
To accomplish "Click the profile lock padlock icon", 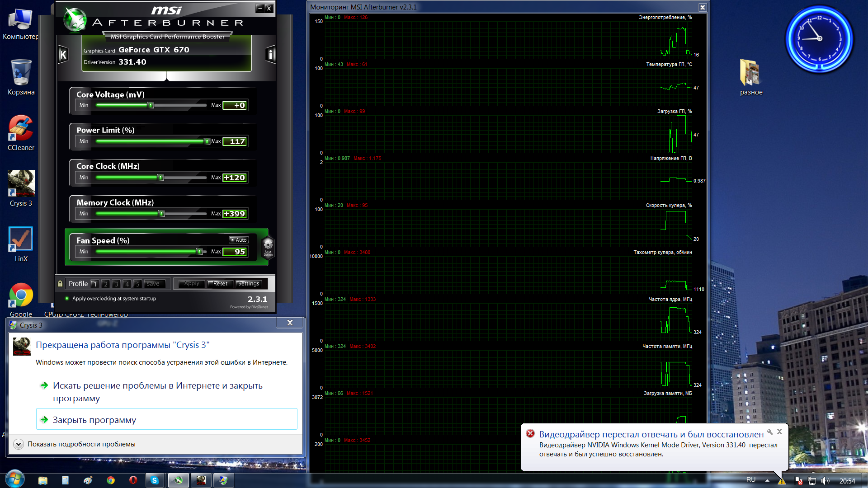I will 60,284.
